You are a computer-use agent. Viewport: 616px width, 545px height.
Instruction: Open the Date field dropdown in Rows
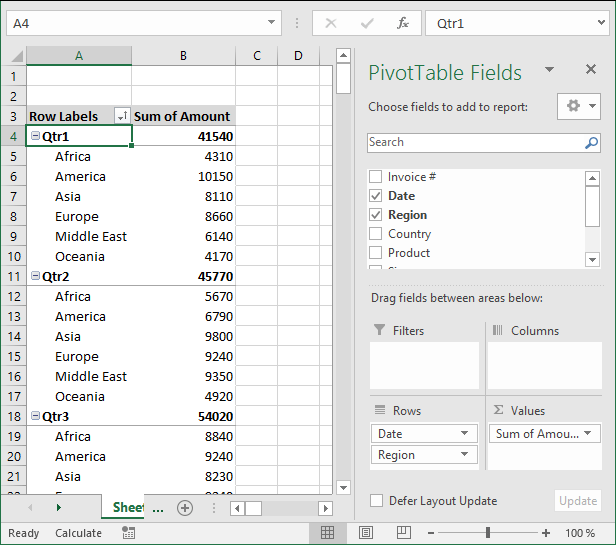(464, 433)
